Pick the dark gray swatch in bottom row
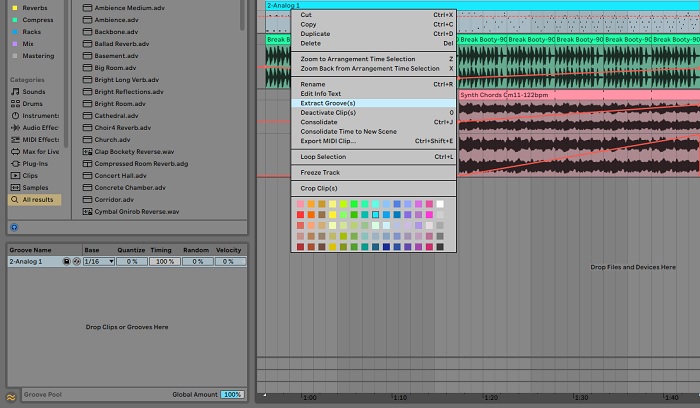The width and height of the screenshot is (700, 408). (x=440, y=247)
